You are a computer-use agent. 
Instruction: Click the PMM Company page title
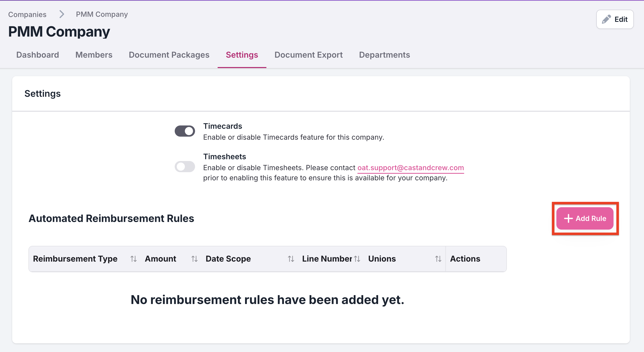click(59, 32)
